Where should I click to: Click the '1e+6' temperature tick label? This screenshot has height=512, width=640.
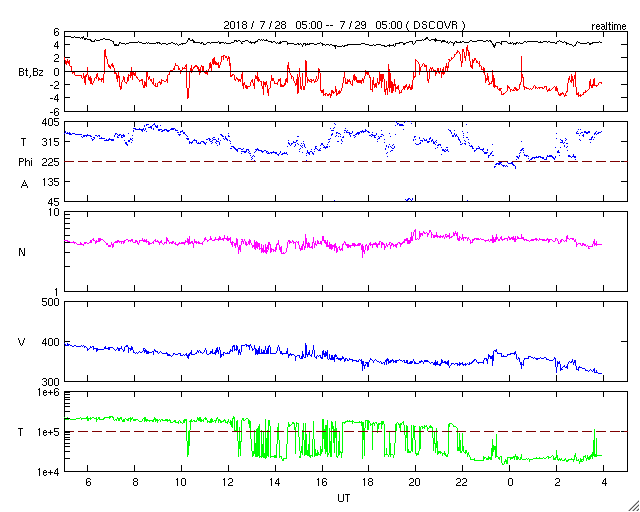(49, 392)
